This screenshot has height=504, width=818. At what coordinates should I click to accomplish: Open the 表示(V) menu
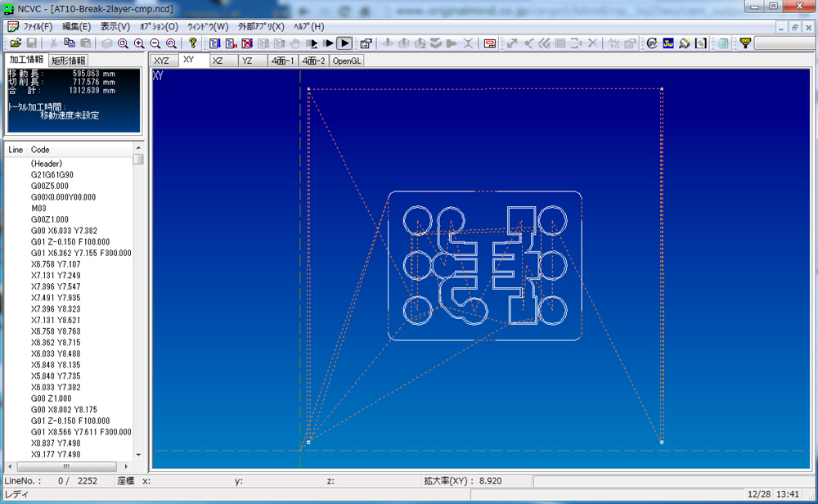pyautogui.click(x=115, y=26)
